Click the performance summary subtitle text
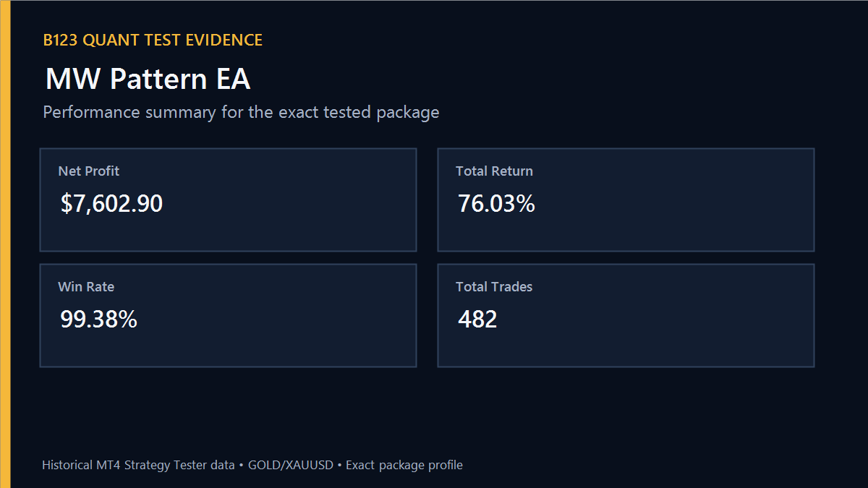The width and height of the screenshot is (868, 488). pos(241,113)
